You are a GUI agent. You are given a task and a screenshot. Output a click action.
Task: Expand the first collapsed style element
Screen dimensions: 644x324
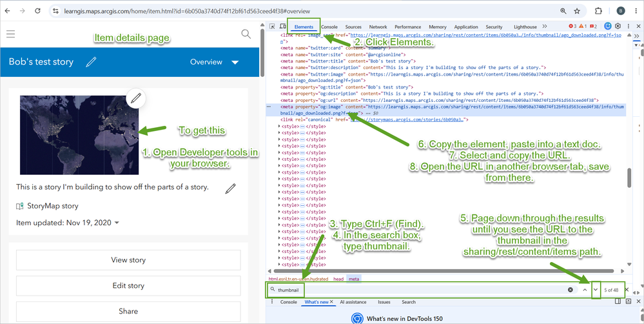pyautogui.click(x=279, y=127)
